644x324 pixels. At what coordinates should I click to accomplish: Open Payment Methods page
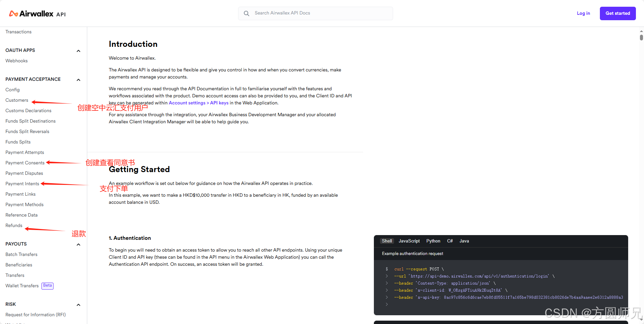24,204
